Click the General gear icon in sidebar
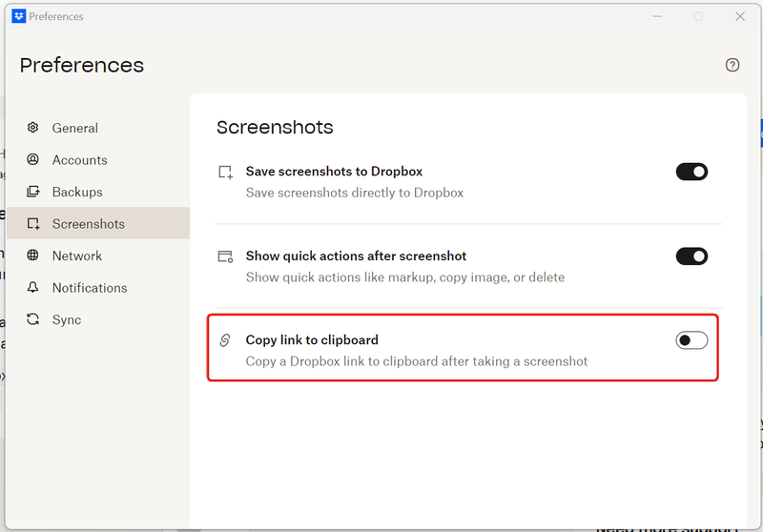The width and height of the screenshot is (763, 532). tap(33, 128)
